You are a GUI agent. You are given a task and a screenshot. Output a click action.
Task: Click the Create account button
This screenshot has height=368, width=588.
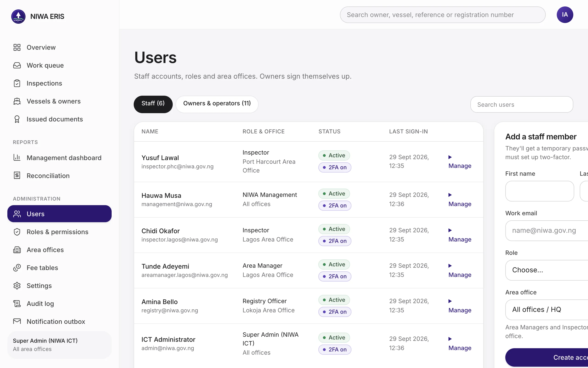pyautogui.click(x=547, y=357)
